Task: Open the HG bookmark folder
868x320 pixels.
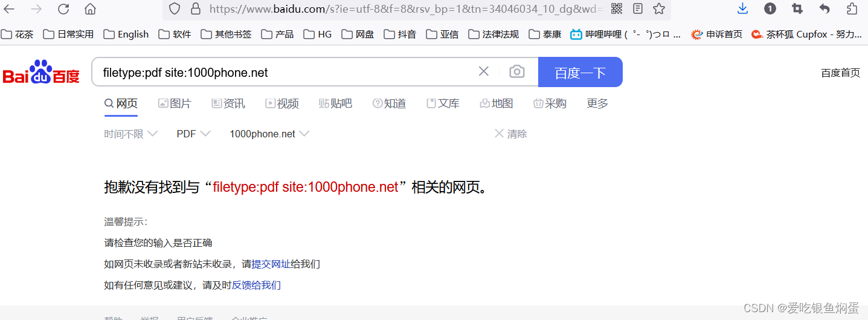Action: tap(318, 34)
